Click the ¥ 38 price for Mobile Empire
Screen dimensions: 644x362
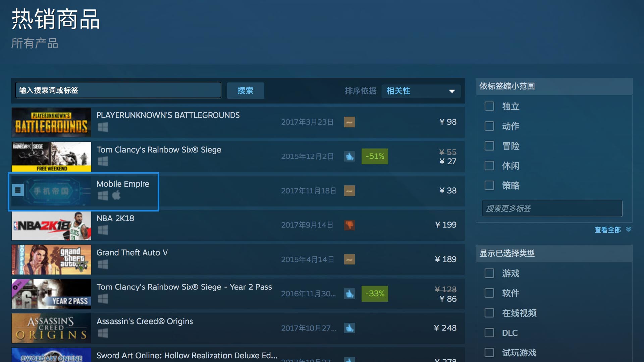click(x=448, y=191)
